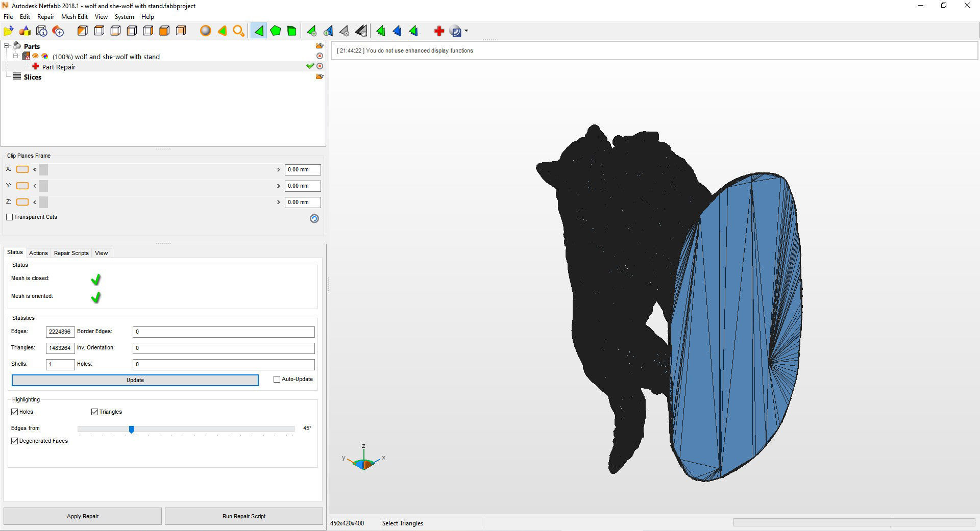The height and width of the screenshot is (531, 980).
Task: Choose the green cube select shells tool
Action: point(291,31)
